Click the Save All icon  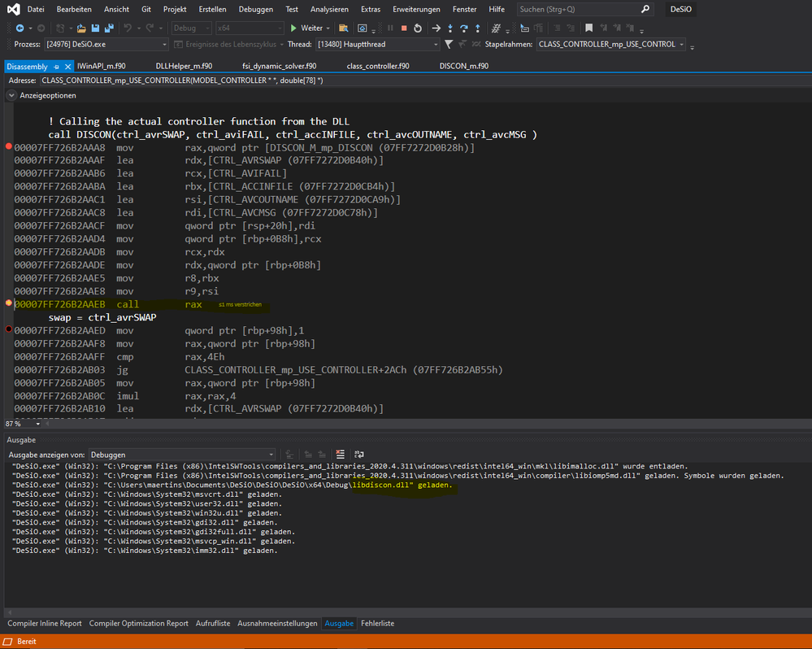coord(109,28)
